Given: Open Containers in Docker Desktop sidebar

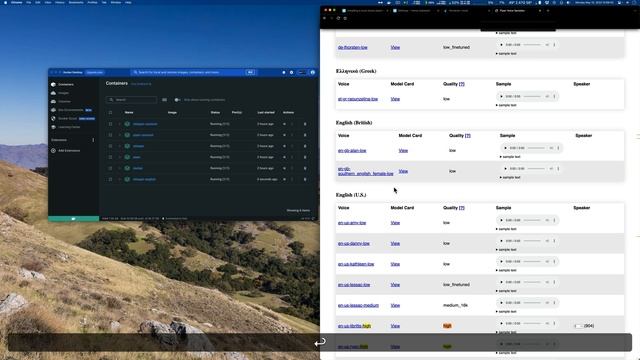Looking at the screenshot, I should tap(65, 84).
